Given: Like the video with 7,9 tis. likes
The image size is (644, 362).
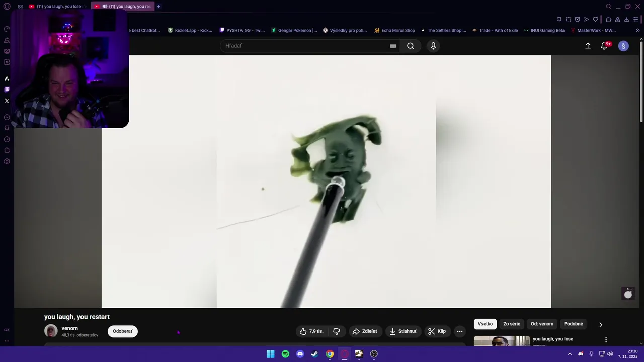Looking at the screenshot, I should point(311,331).
